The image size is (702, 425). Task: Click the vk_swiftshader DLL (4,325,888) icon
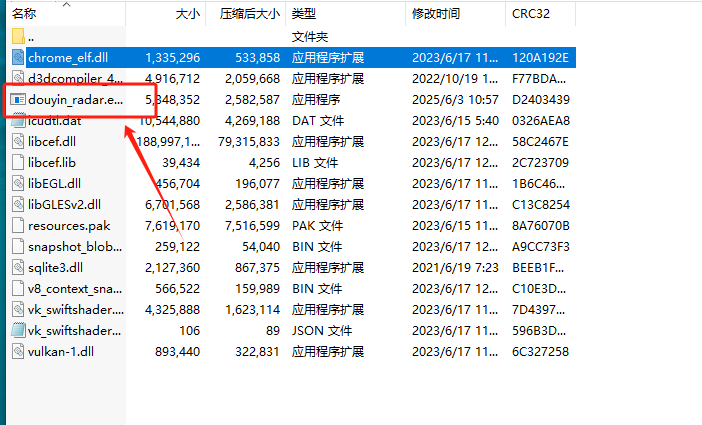click(18, 309)
